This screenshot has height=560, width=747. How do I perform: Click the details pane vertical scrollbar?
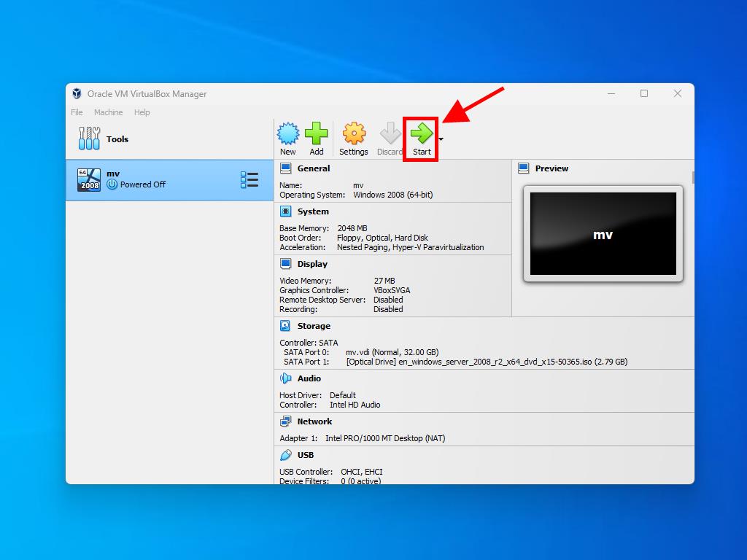(693, 178)
